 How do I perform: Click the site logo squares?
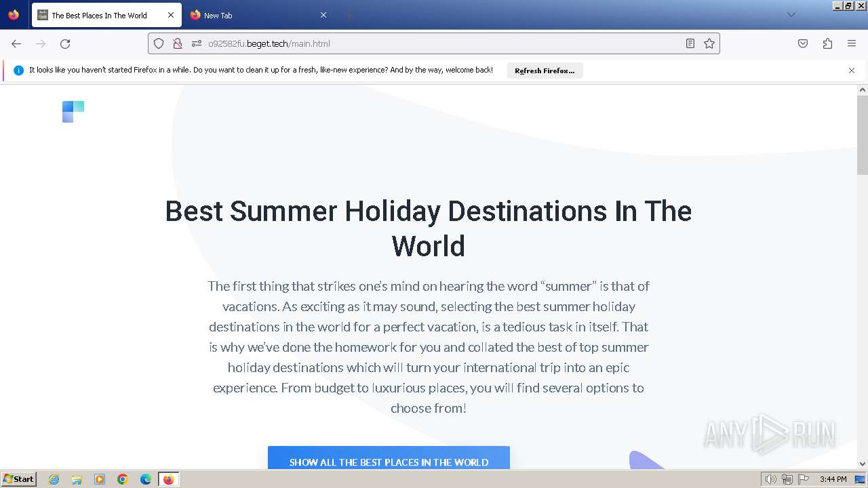point(73,112)
